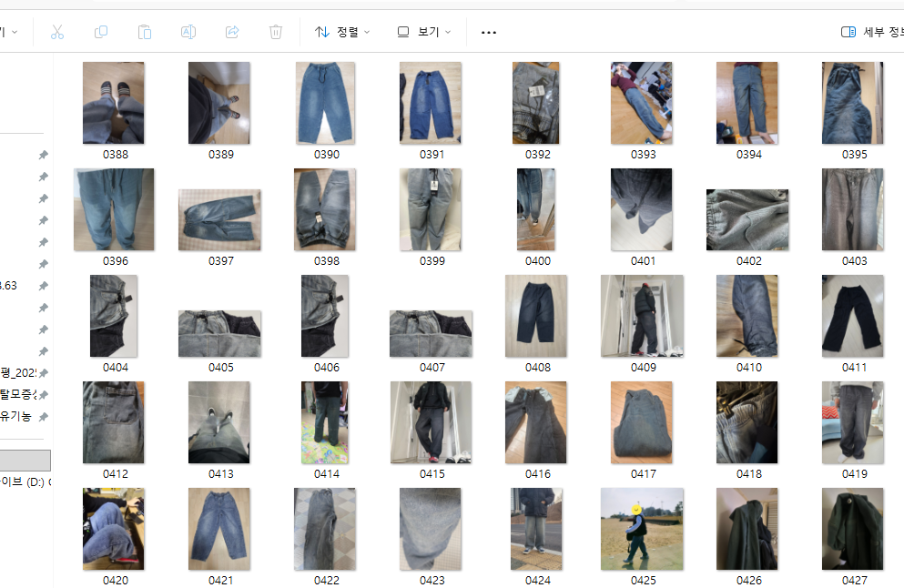Select image file 0408
The image size is (904, 588).
tap(537, 316)
